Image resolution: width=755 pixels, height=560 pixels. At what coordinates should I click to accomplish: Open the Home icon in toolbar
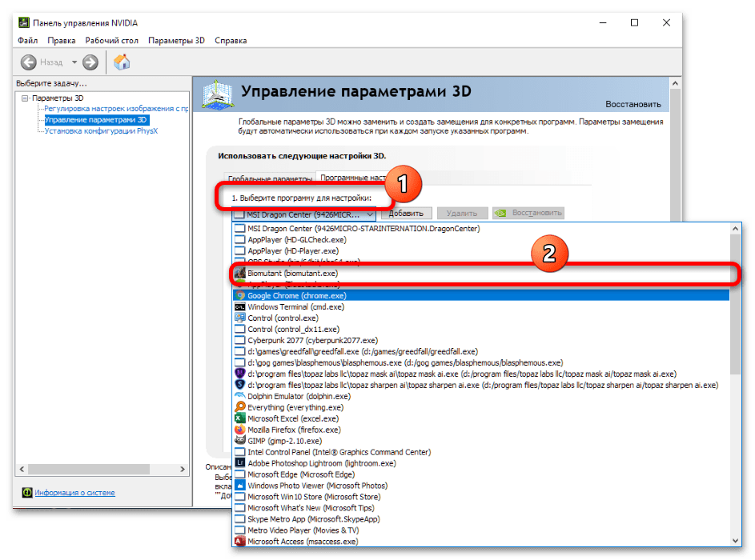[x=122, y=62]
